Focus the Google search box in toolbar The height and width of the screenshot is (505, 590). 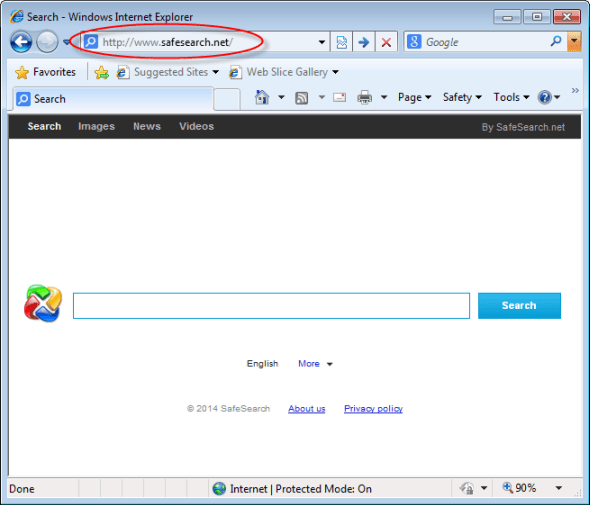[x=485, y=42]
